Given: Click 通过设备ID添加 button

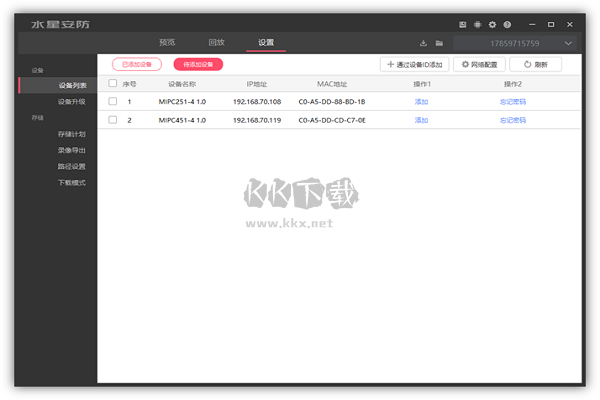Looking at the screenshot, I should point(414,64).
